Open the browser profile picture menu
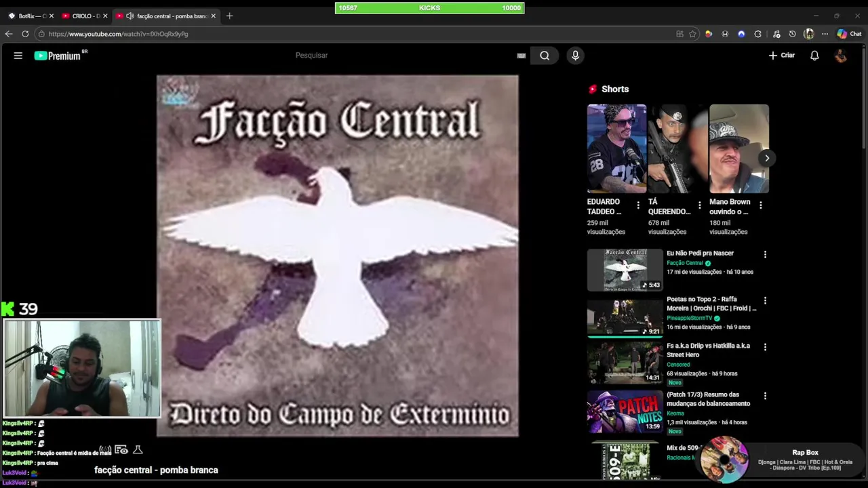868x488 pixels. [808, 34]
